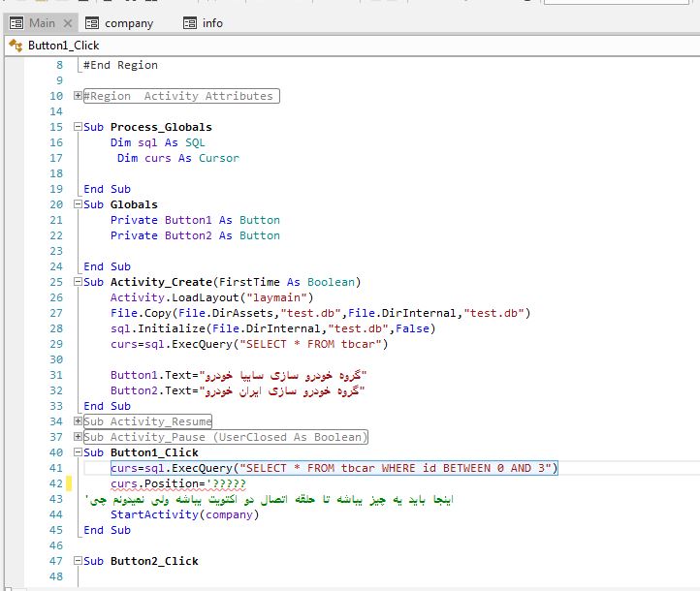Click the company tab module icon
Image resolution: width=700 pixels, height=591 pixels.
[x=92, y=22]
